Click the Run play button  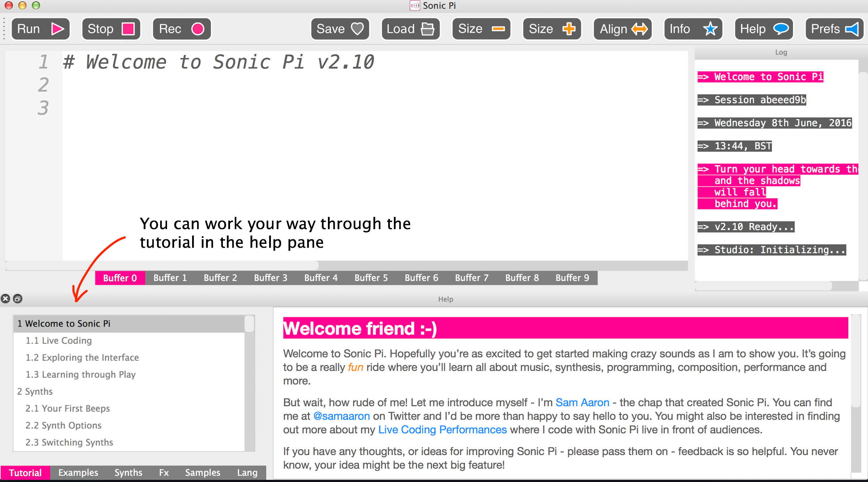click(x=40, y=29)
